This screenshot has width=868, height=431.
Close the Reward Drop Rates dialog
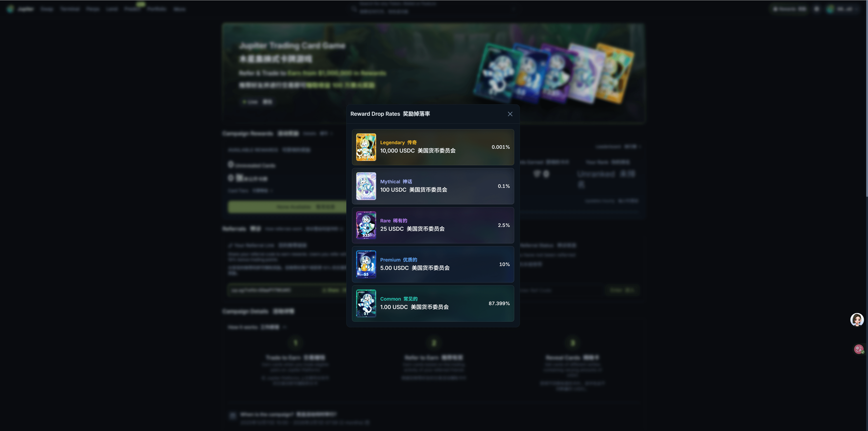pyautogui.click(x=510, y=114)
